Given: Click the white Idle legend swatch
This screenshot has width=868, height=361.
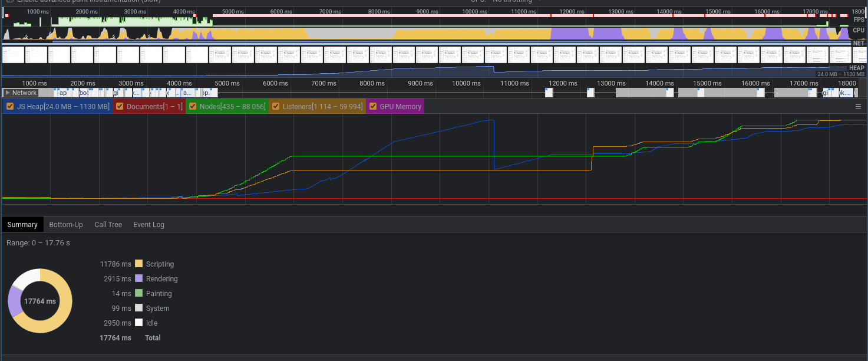Looking at the screenshot, I should coord(139,323).
